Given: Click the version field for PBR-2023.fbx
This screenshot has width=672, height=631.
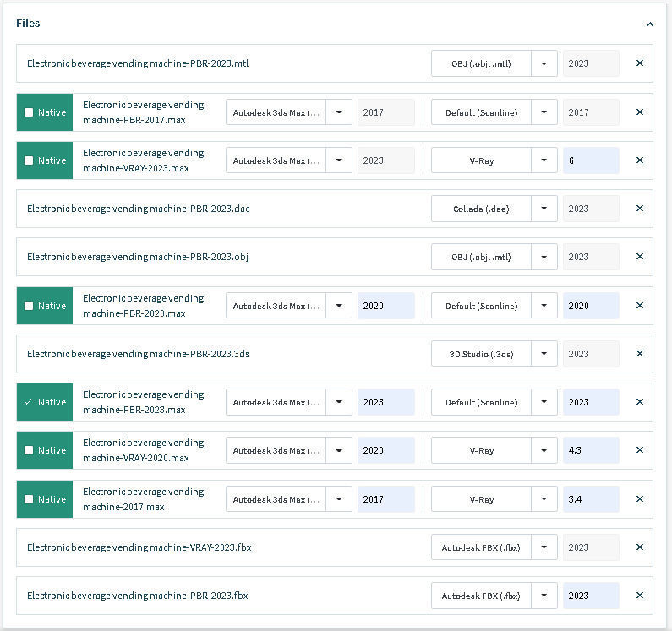Looking at the screenshot, I should 590,596.
